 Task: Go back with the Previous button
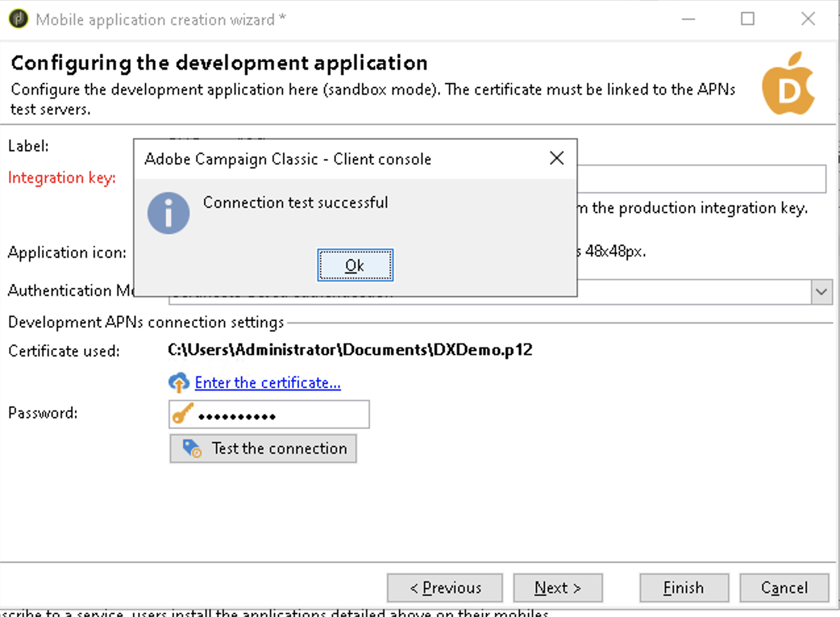point(445,588)
